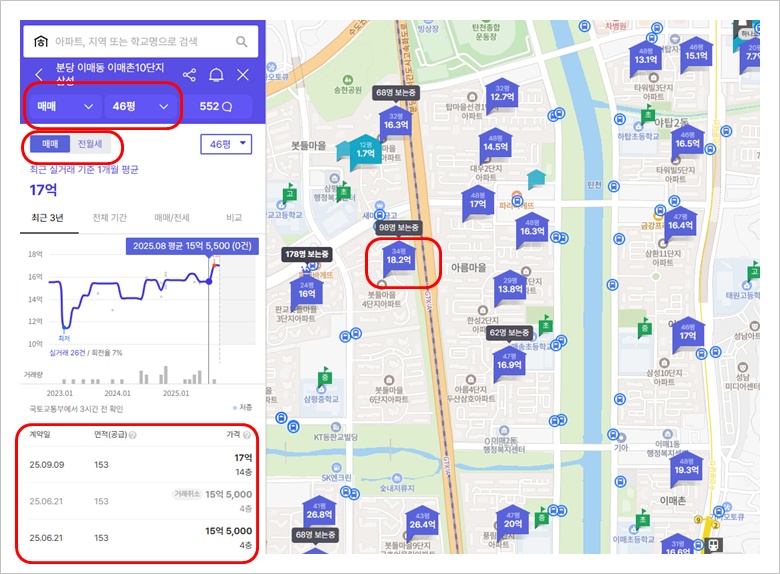Click the help icon beside 가격

pyautogui.click(x=247, y=435)
